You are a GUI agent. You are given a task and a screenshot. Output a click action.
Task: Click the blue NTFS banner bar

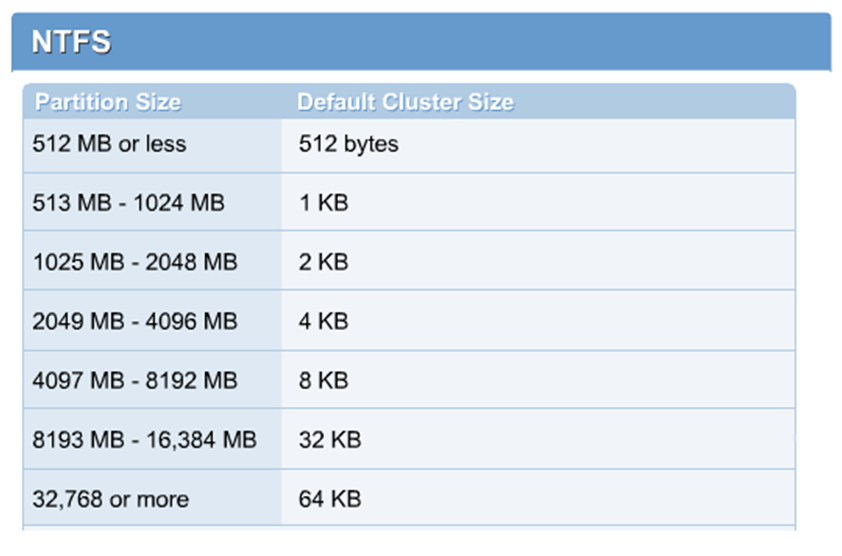click(x=500, y=43)
